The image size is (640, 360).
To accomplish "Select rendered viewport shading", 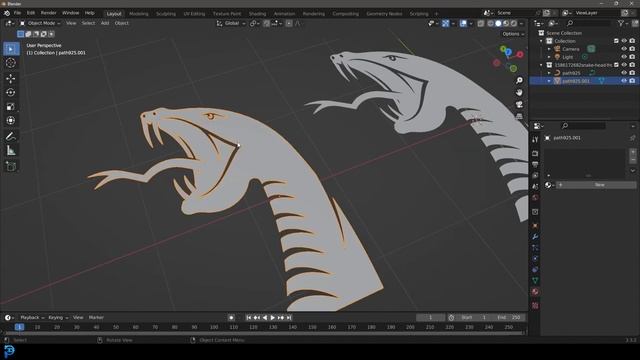I will [514, 24].
